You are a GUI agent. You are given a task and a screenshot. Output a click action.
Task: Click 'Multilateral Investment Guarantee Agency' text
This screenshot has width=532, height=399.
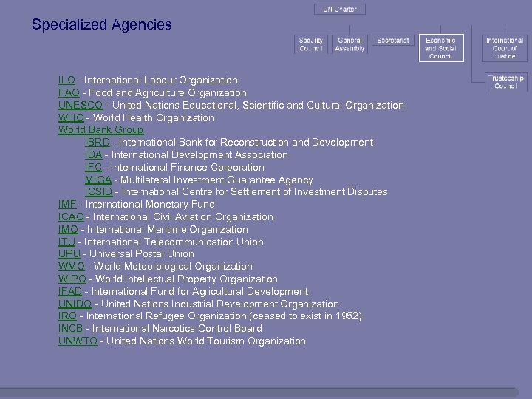216,180
